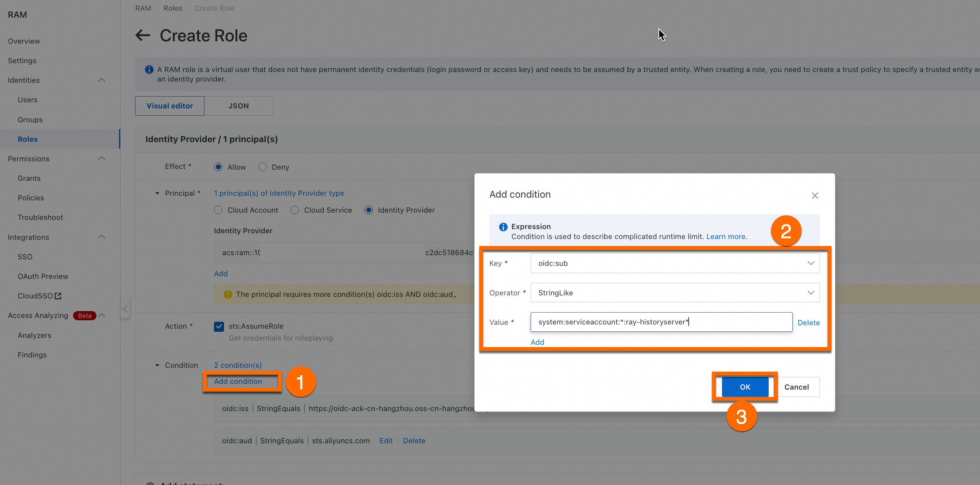
Task: Click the warning icon in the principal notice
Action: [228, 294]
